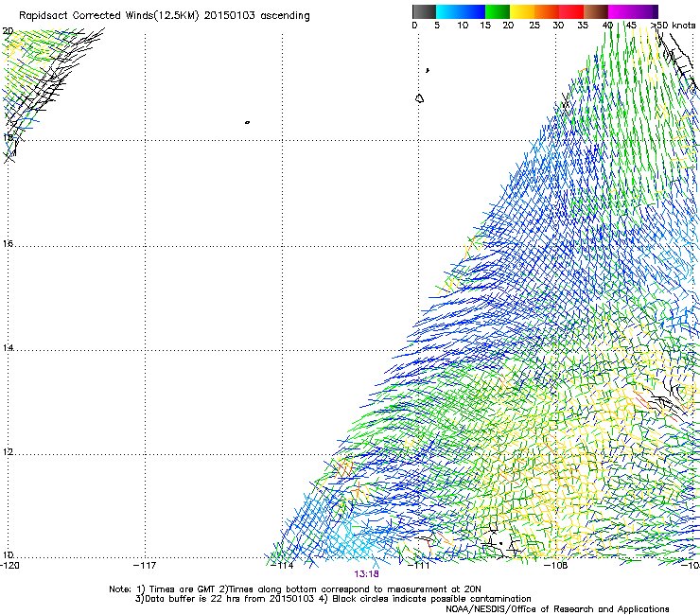Click the triangular island outline near -111 longitude
The height and width of the screenshot is (615, 700).
coord(419,98)
